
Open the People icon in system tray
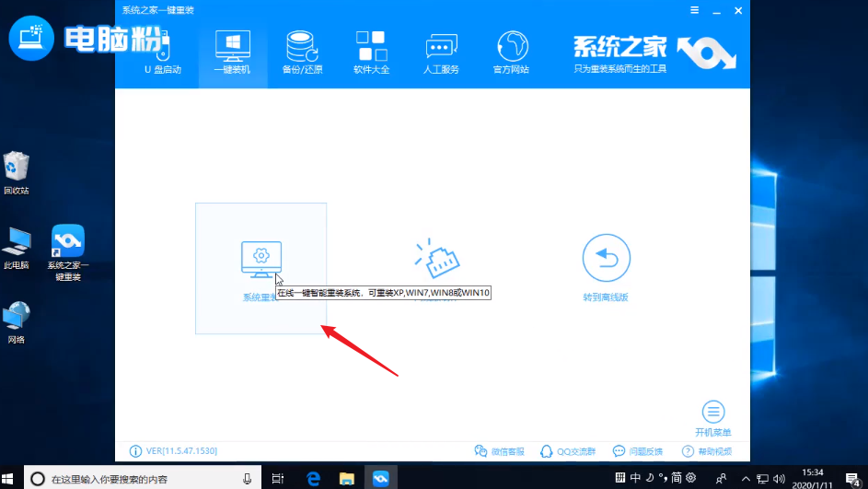[721, 479]
